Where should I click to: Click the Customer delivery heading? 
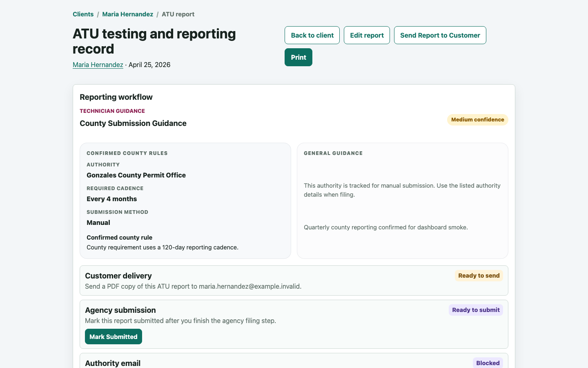pos(118,276)
